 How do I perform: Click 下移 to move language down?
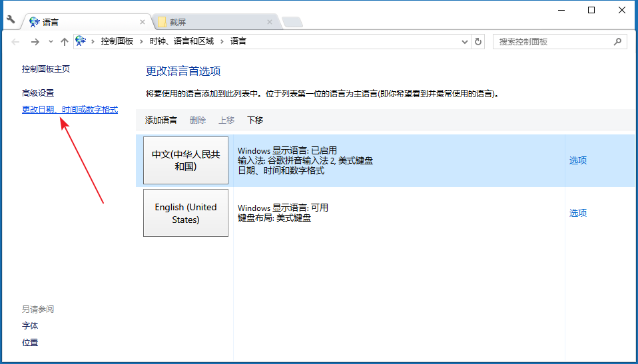tap(255, 120)
